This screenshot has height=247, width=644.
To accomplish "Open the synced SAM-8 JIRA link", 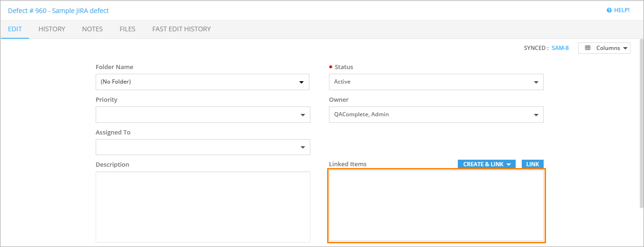I will pos(560,48).
